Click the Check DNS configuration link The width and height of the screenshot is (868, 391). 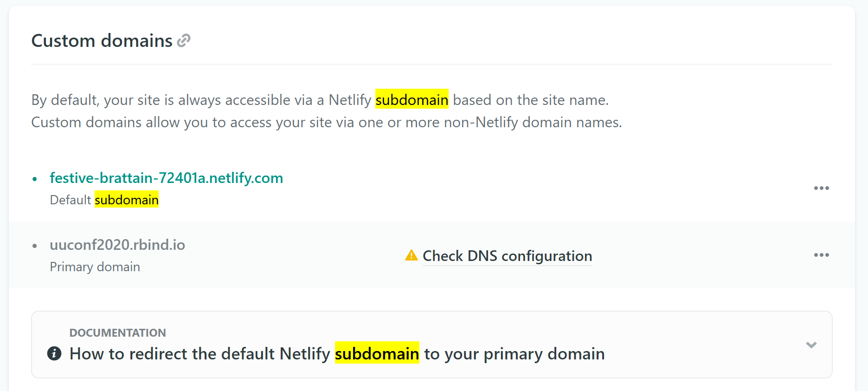pyautogui.click(x=507, y=256)
